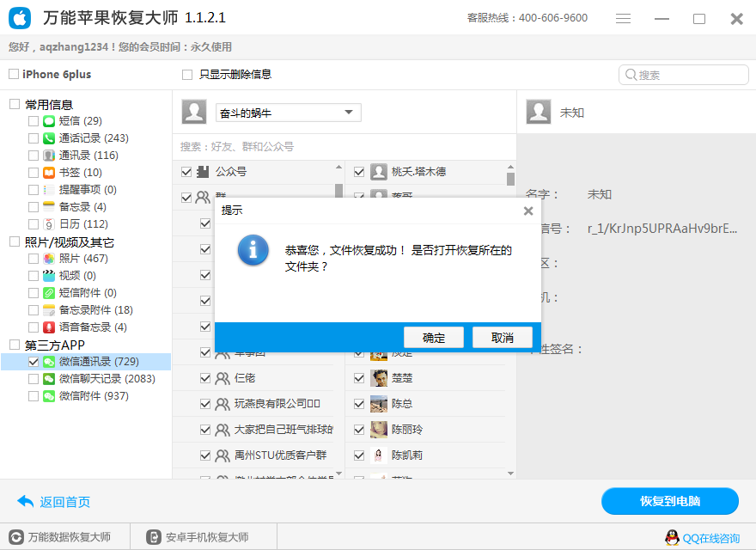Click scroll-up arrow of group list
This screenshot has width=756, height=550.
coord(339,167)
